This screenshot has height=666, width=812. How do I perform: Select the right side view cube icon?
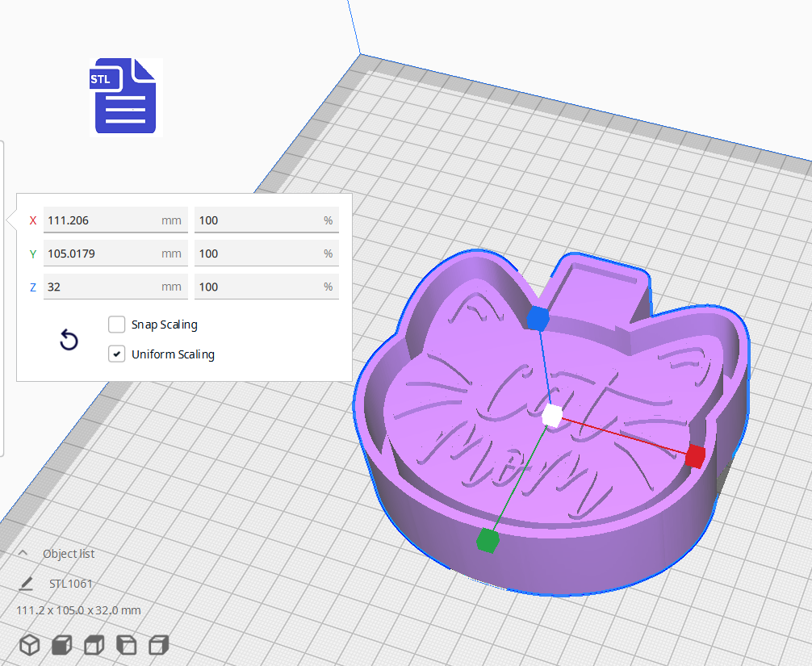coord(159,645)
